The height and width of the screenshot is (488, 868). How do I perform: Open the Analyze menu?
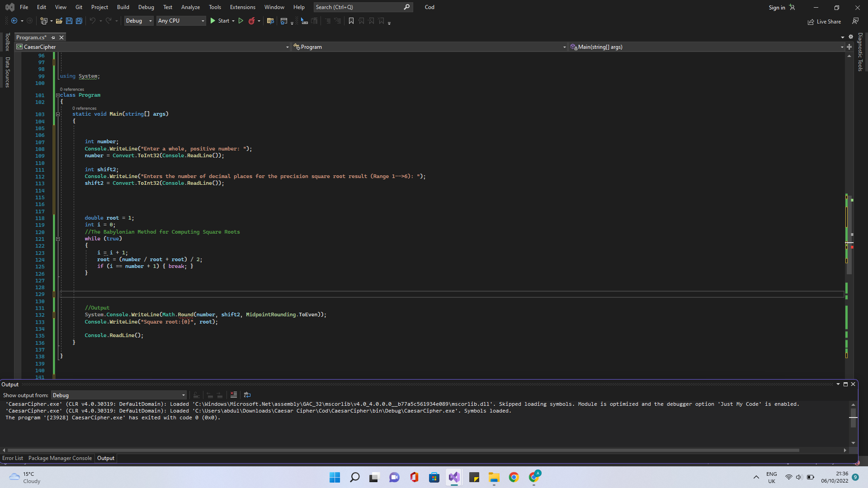190,7
